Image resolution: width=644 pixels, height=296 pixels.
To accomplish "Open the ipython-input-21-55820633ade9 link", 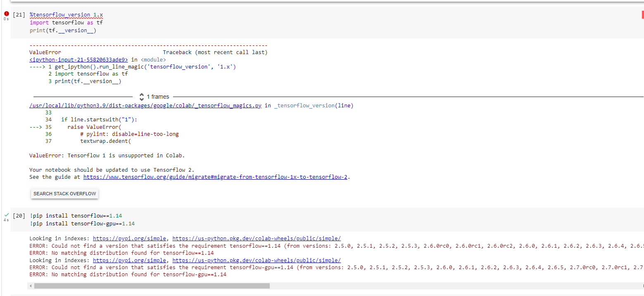I will pos(78,59).
